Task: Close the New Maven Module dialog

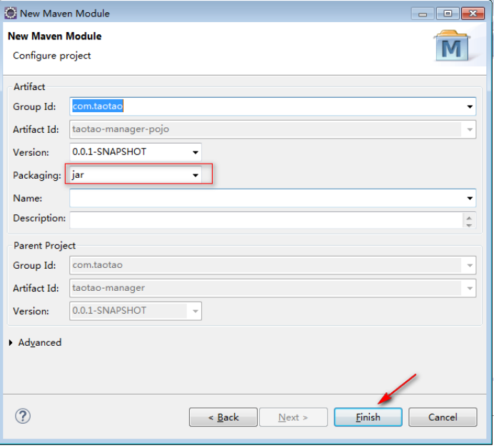Action: 473,14
